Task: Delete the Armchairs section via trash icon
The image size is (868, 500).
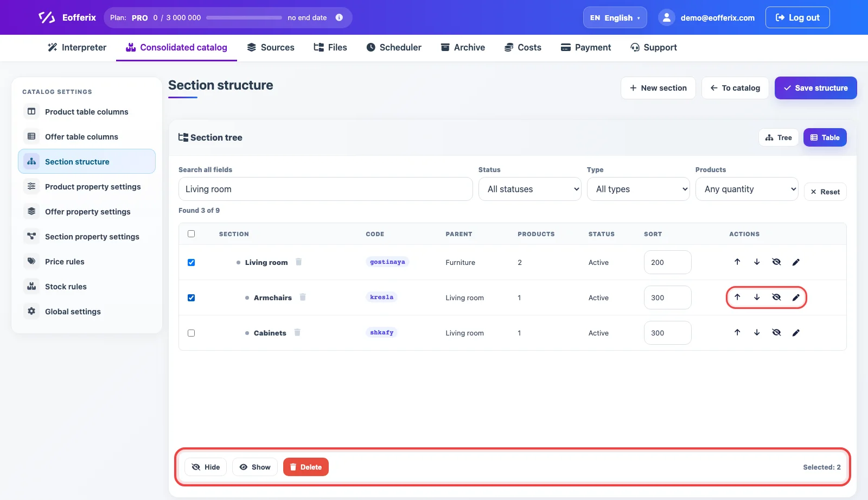Action: pyautogui.click(x=303, y=297)
